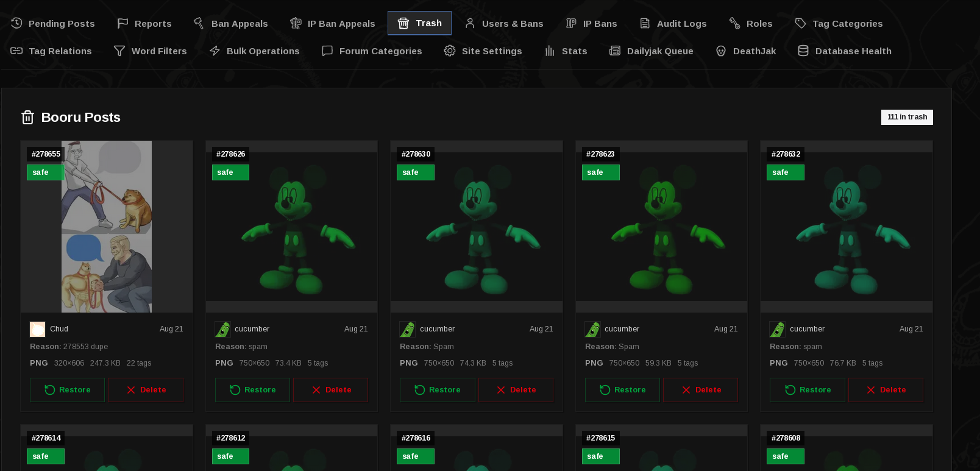Open the green Mickey thumbnail of post #278626
The image size is (980, 471).
click(x=291, y=227)
